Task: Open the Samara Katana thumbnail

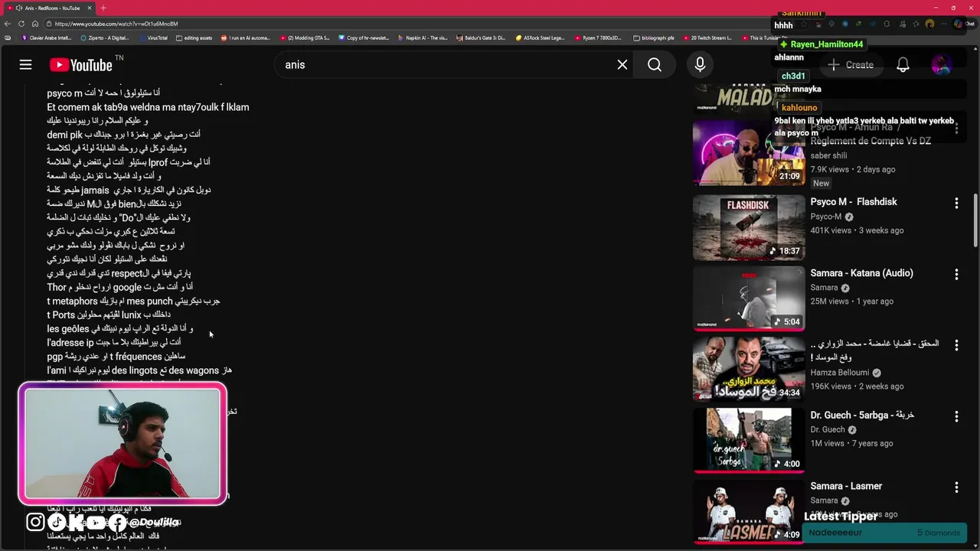Action: tap(749, 298)
